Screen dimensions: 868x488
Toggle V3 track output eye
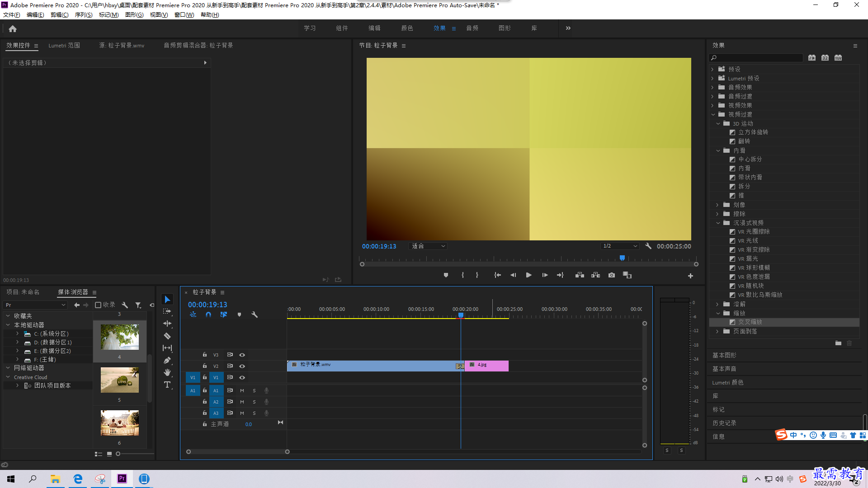click(242, 355)
